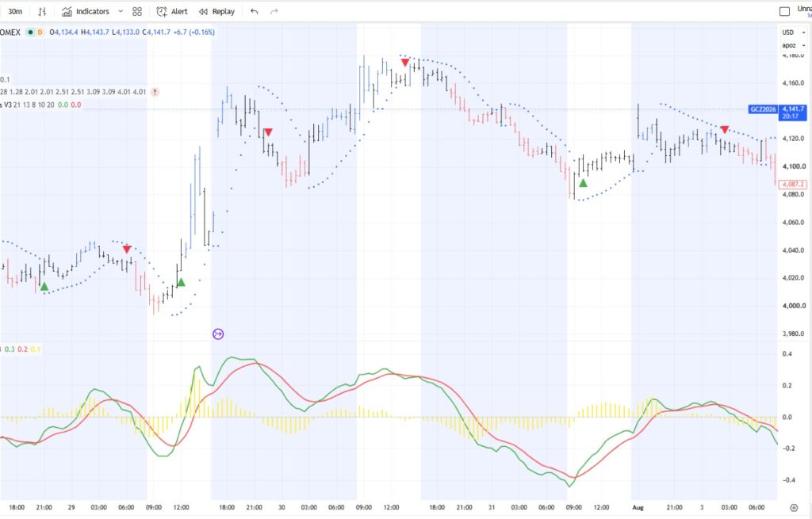Screen dimensions: 812x519
Task: Click the purple contract rollover marker
Action: tap(218, 334)
